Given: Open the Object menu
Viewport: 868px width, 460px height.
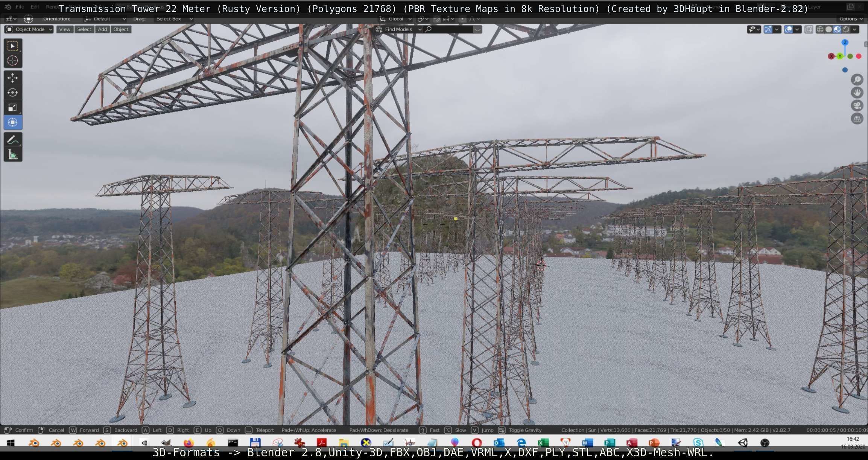Looking at the screenshot, I should click(121, 29).
